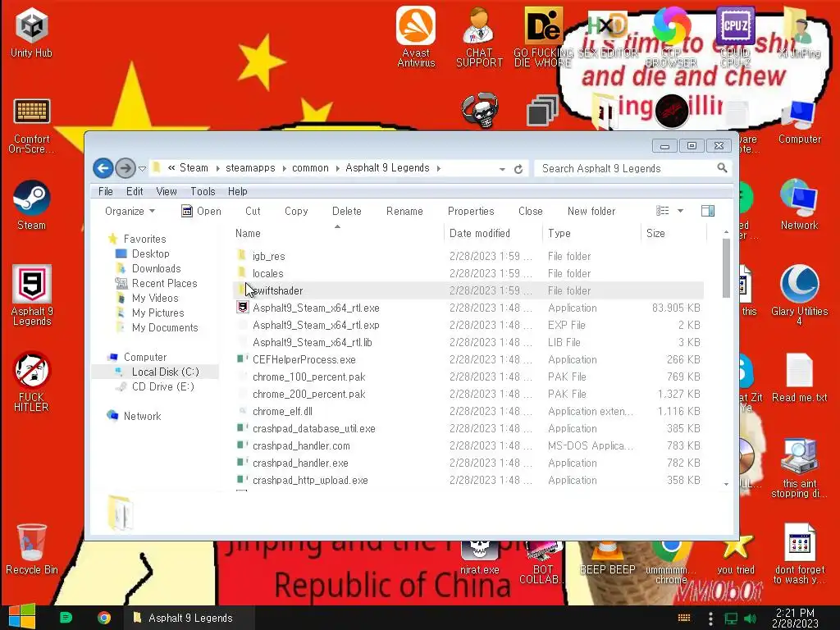Click the volume speaker tray icon
840x630 pixels.
tap(750, 619)
